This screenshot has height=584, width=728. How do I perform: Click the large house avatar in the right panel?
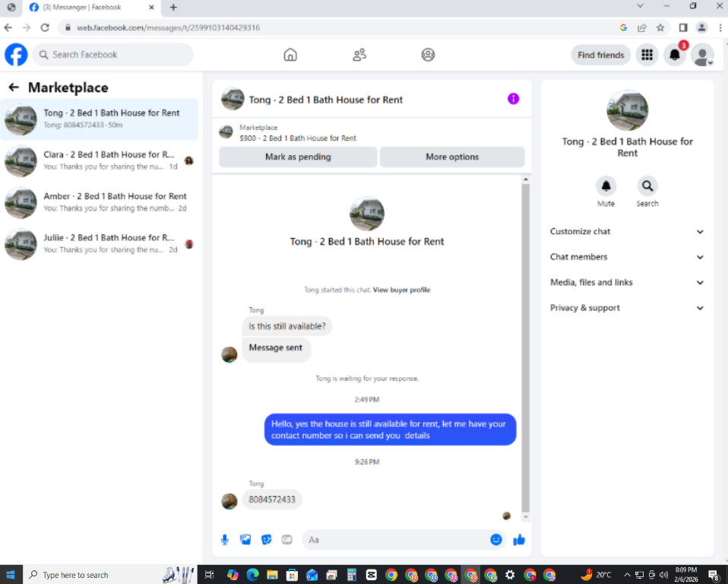click(x=627, y=110)
